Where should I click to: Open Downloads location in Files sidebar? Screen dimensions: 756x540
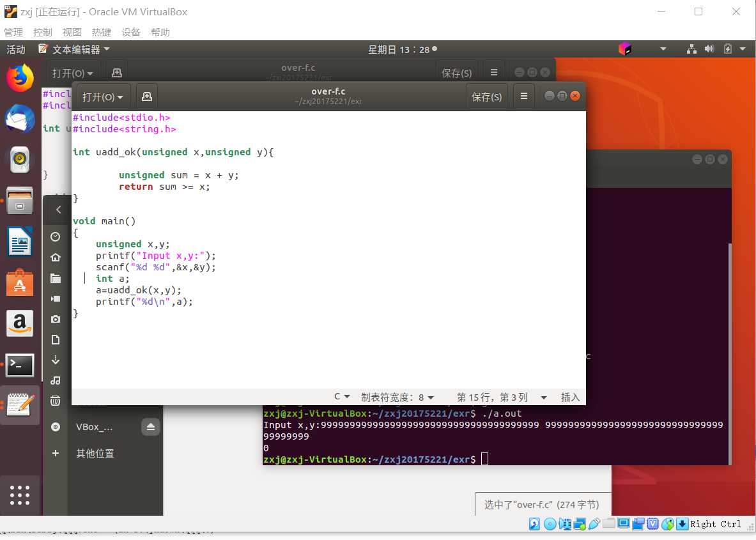pyautogui.click(x=56, y=360)
